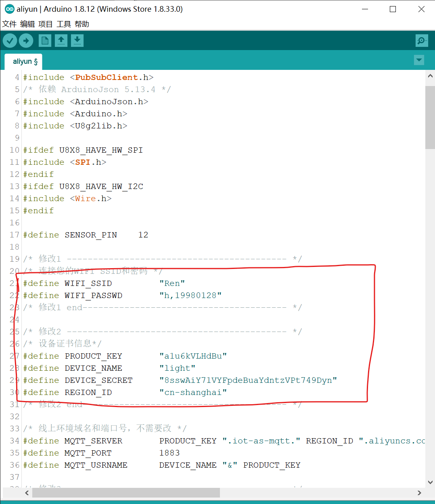Click the Arduino.h include line
Image resolution: width=435 pixels, height=504 pixels.
coord(75,113)
